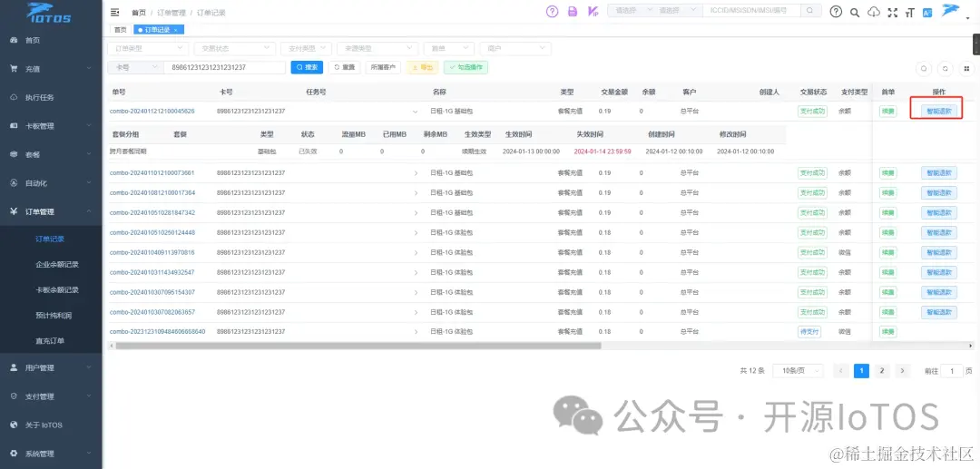Open the 支付类型 filter dropdown

[x=307, y=48]
